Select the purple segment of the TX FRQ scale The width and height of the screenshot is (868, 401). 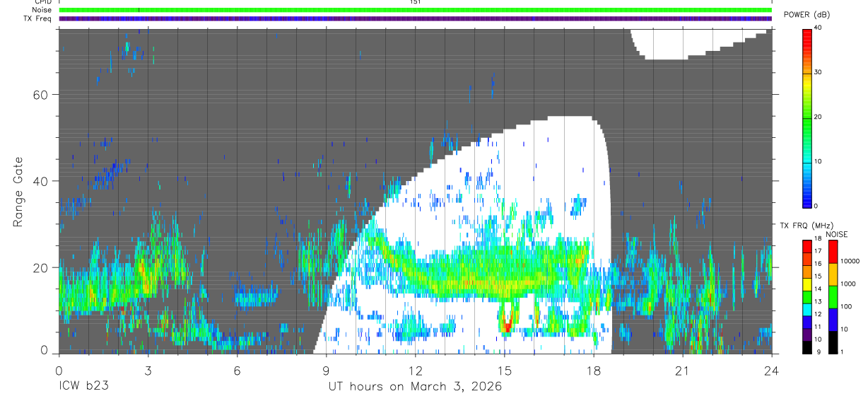(807, 335)
